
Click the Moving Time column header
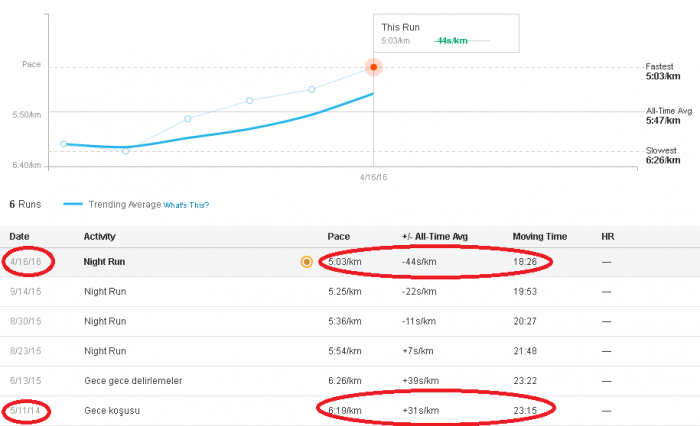click(540, 237)
